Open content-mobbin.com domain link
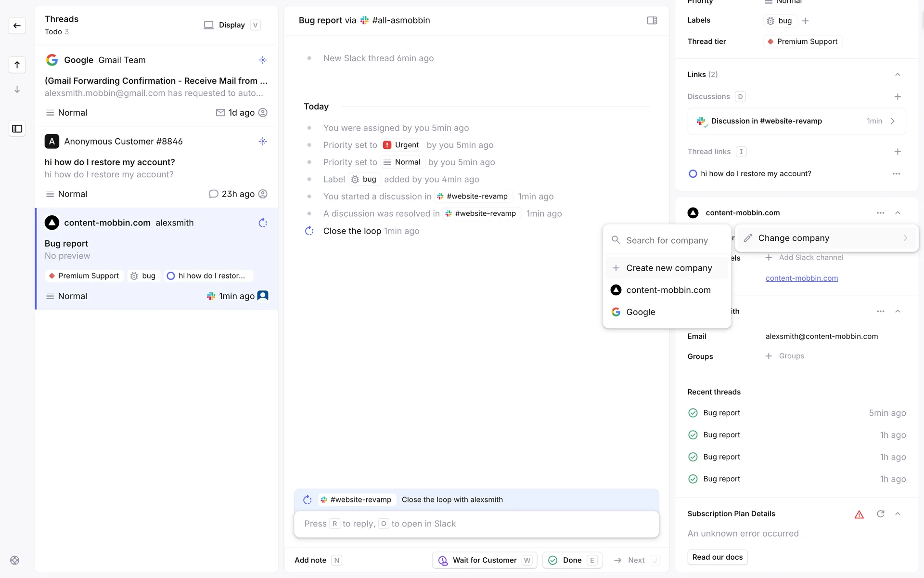This screenshot has width=924, height=578. (801, 278)
